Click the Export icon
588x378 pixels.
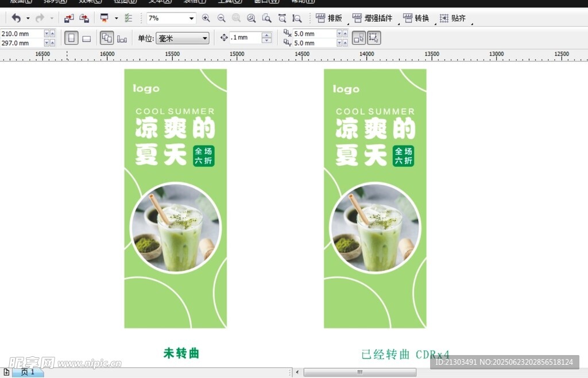(x=84, y=18)
